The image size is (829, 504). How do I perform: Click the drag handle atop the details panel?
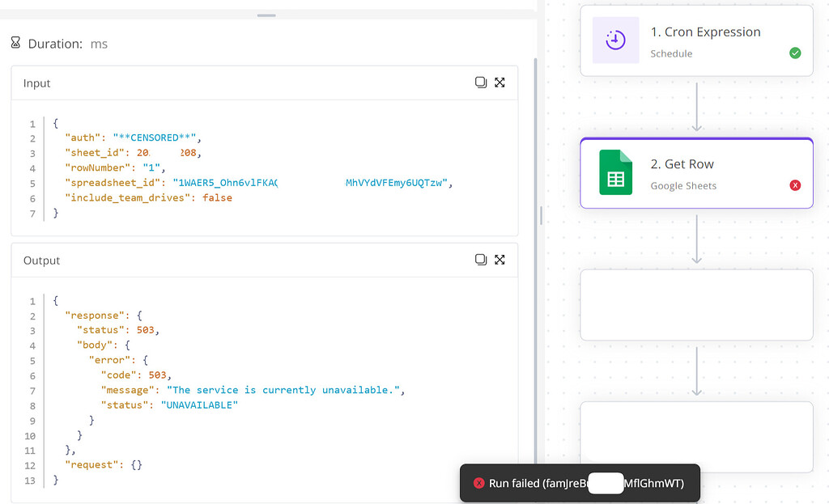tap(266, 15)
